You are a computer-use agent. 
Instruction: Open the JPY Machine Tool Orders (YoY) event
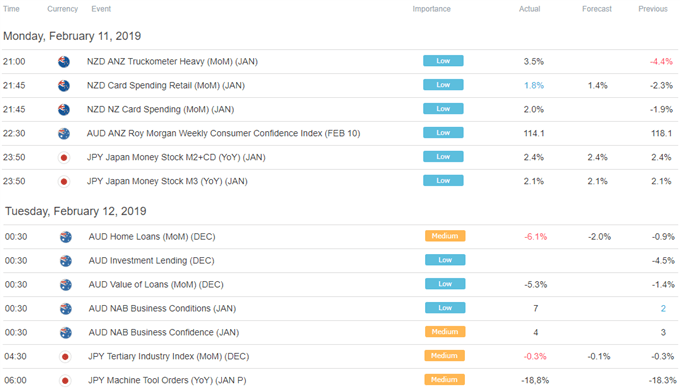point(167,380)
